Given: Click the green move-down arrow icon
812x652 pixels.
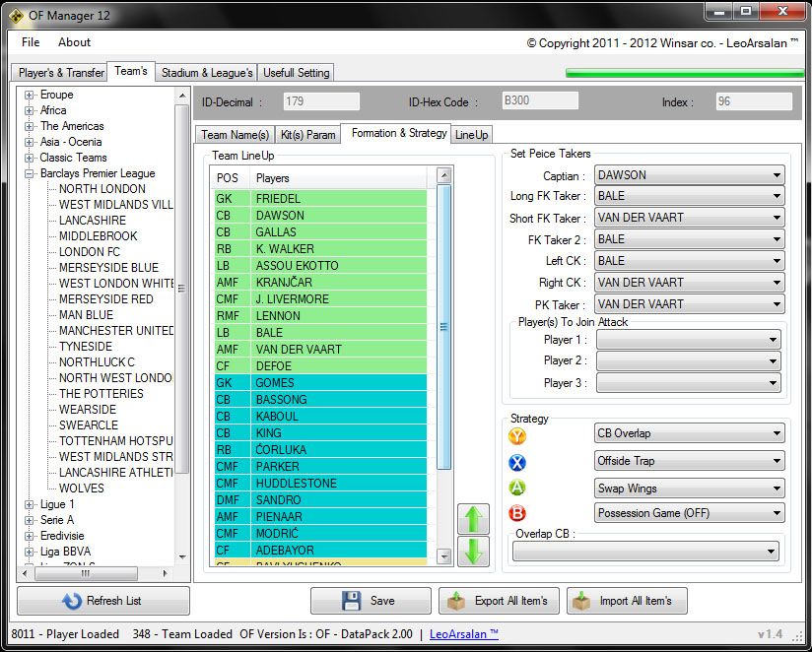Looking at the screenshot, I should [473, 551].
